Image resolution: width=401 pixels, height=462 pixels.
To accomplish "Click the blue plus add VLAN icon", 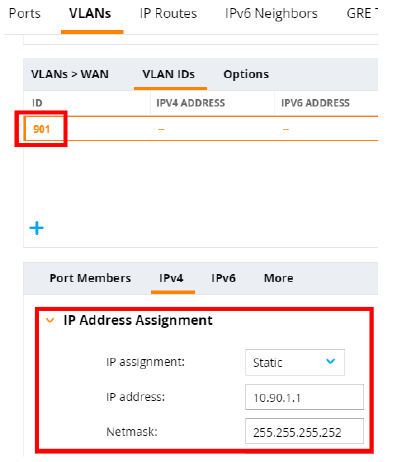I will pyautogui.click(x=37, y=228).
